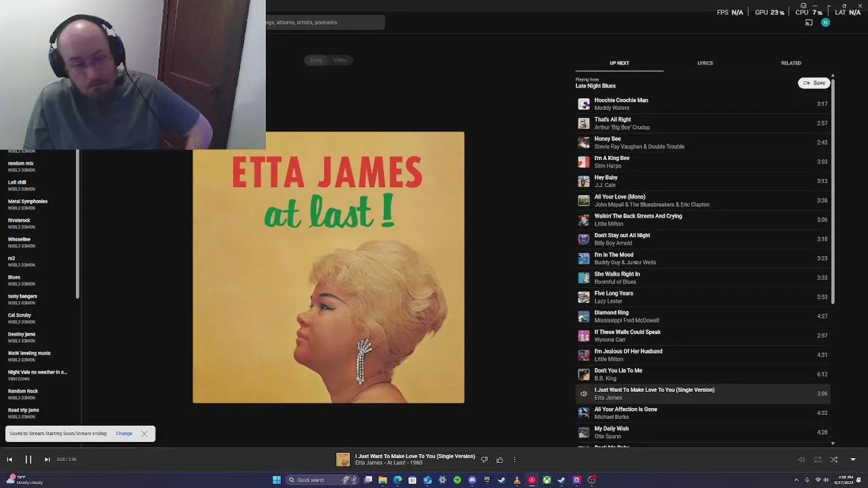Open Discord from the taskbar
The image size is (868, 488).
click(x=473, y=480)
